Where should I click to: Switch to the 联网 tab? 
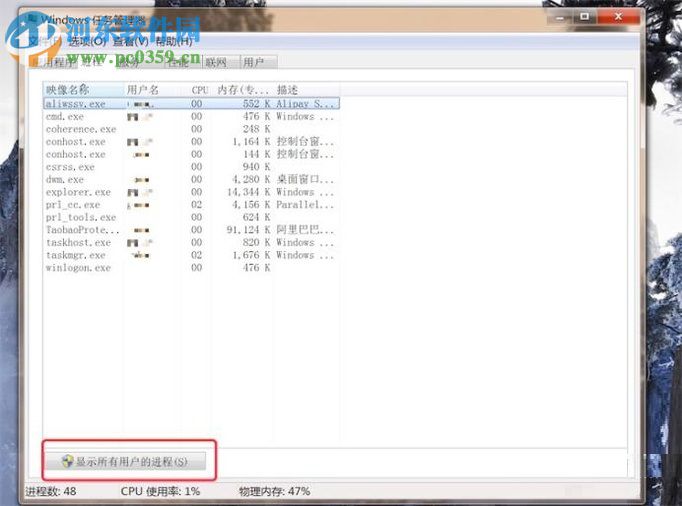tap(221, 62)
